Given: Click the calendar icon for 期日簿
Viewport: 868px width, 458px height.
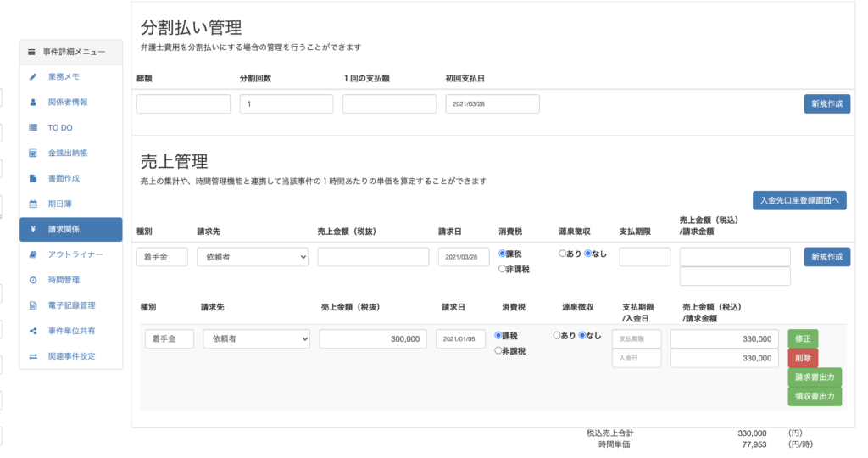Looking at the screenshot, I should 33,204.
